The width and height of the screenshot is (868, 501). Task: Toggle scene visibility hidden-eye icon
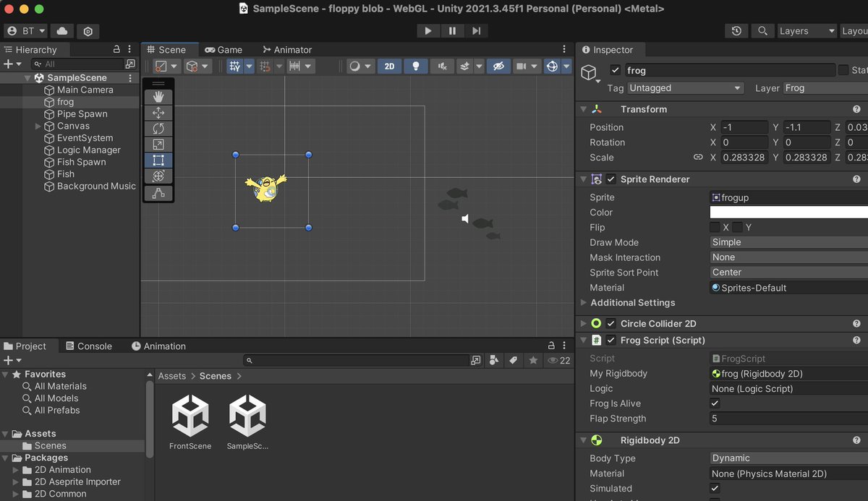pyautogui.click(x=498, y=66)
